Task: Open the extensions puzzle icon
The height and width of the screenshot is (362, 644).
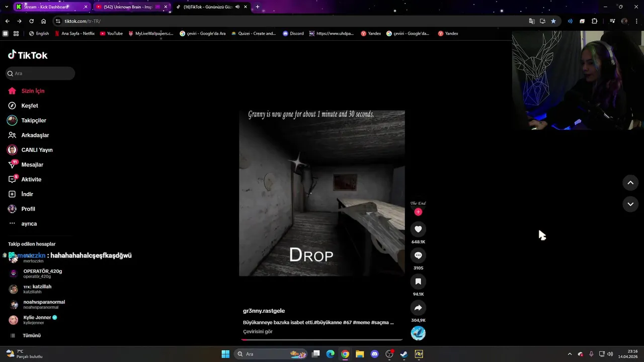Action: (594, 21)
